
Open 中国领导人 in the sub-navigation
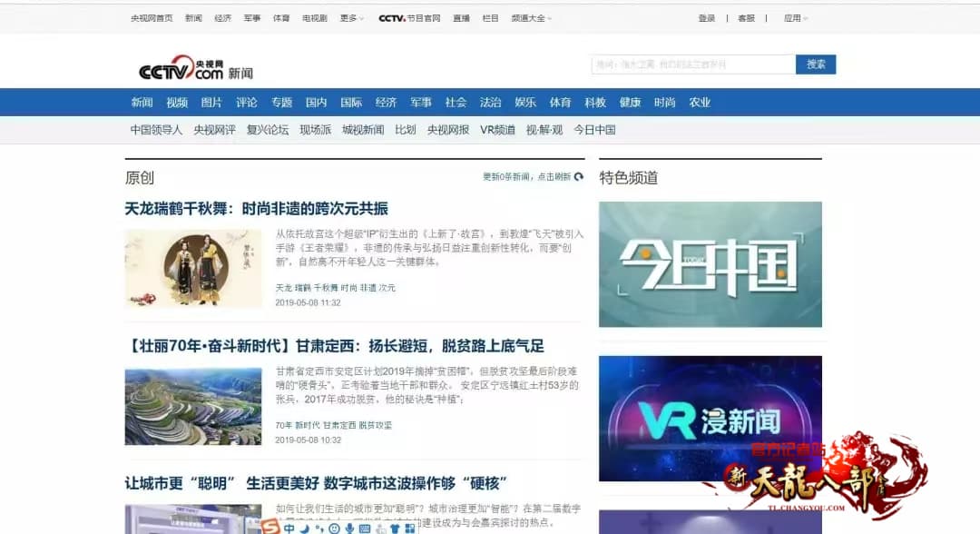(156, 130)
